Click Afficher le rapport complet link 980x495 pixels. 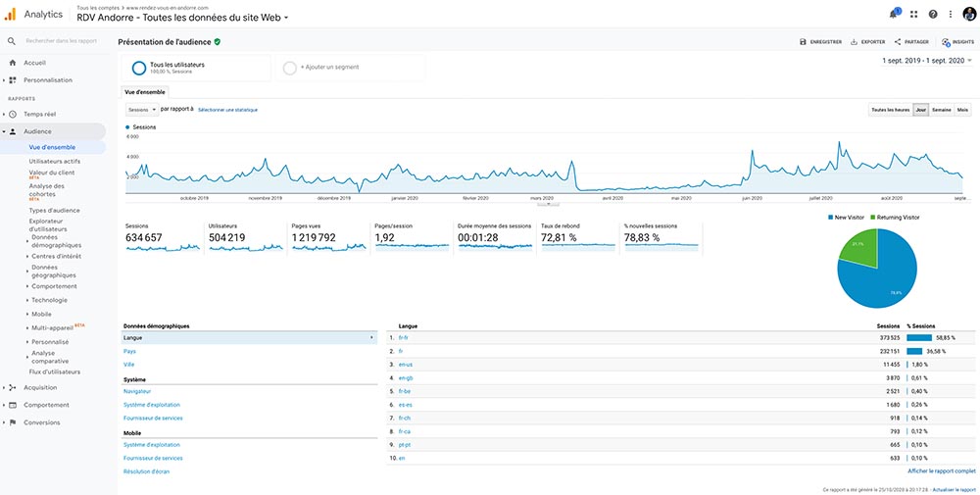click(942, 471)
